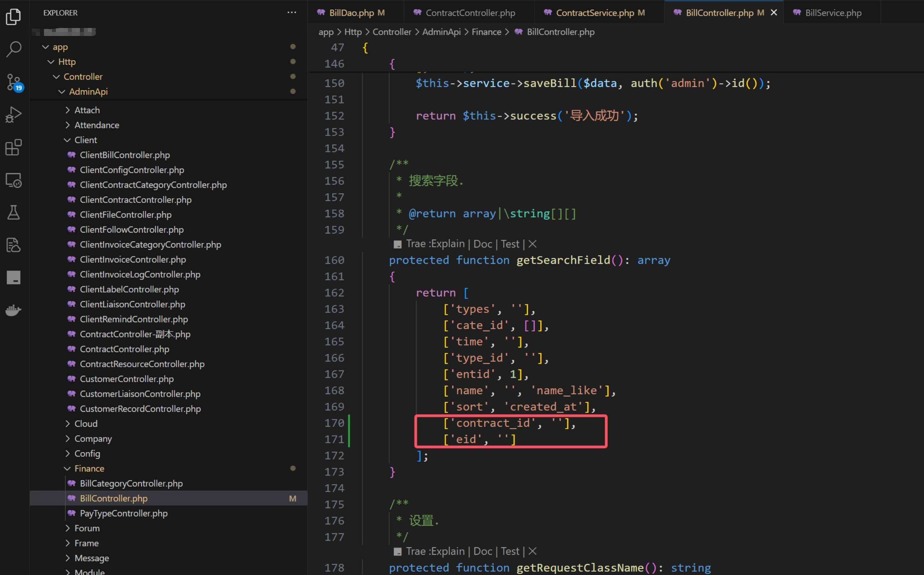The image size is (924, 575).
Task: Expand the Attendance folder
Action: click(67, 125)
